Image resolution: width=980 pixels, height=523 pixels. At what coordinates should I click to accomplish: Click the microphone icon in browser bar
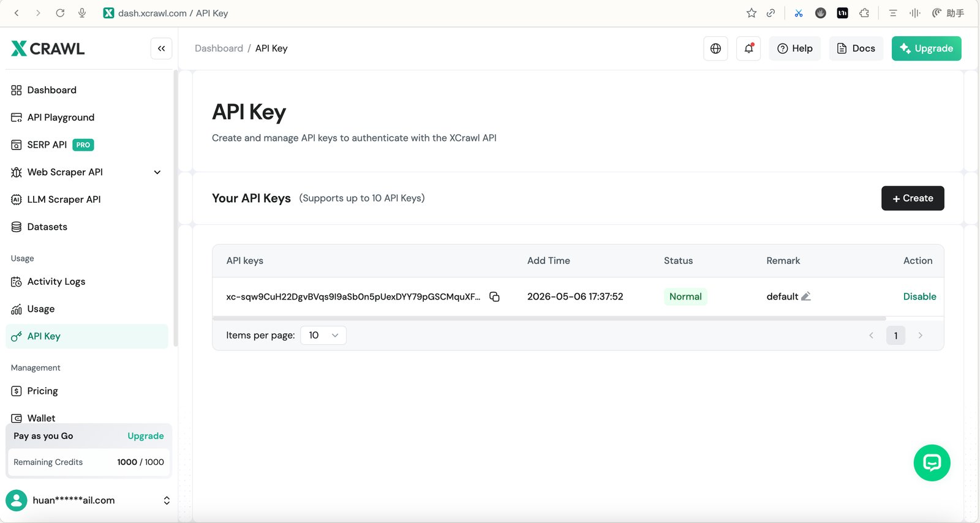pos(82,13)
